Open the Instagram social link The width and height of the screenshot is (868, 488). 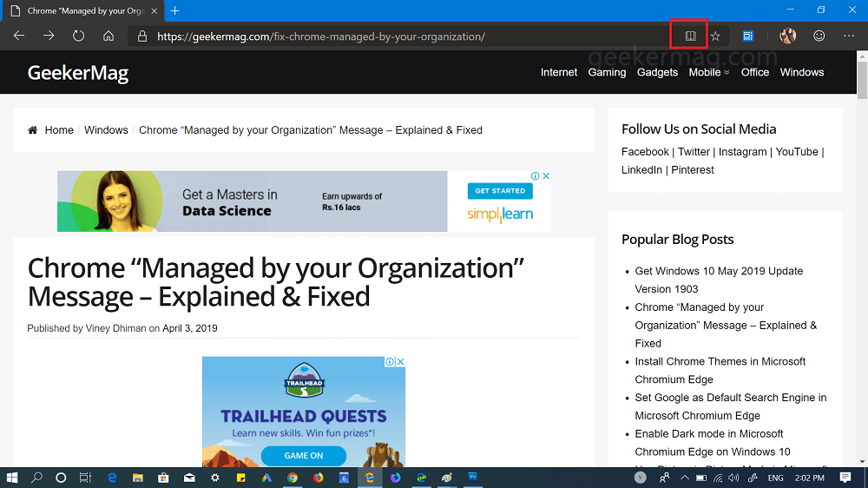tap(742, 152)
